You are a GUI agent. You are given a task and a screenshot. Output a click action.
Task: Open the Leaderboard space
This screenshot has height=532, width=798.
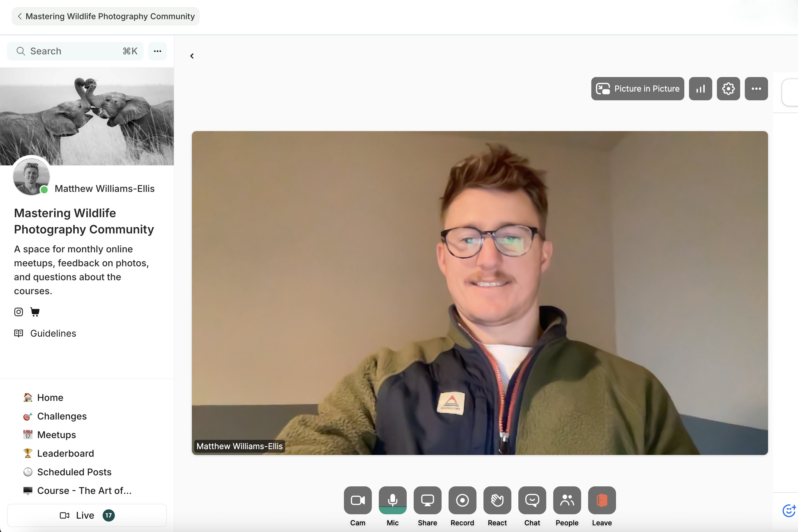65,453
